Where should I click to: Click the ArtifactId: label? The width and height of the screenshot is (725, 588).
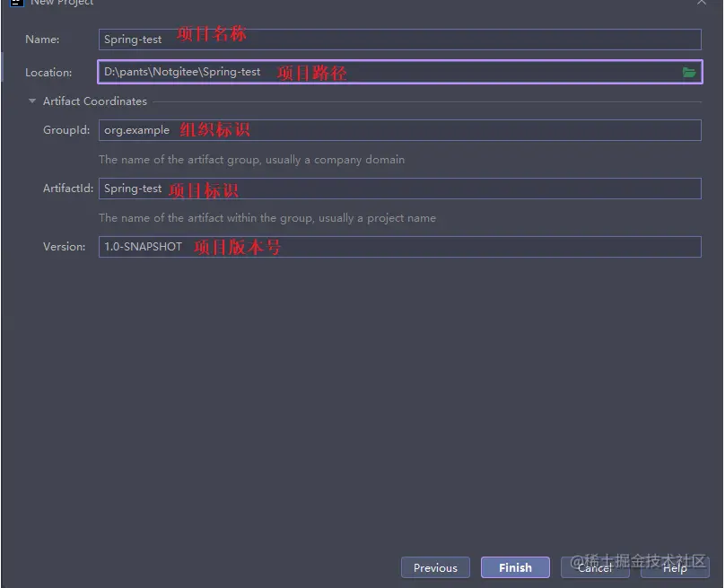[68, 189]
